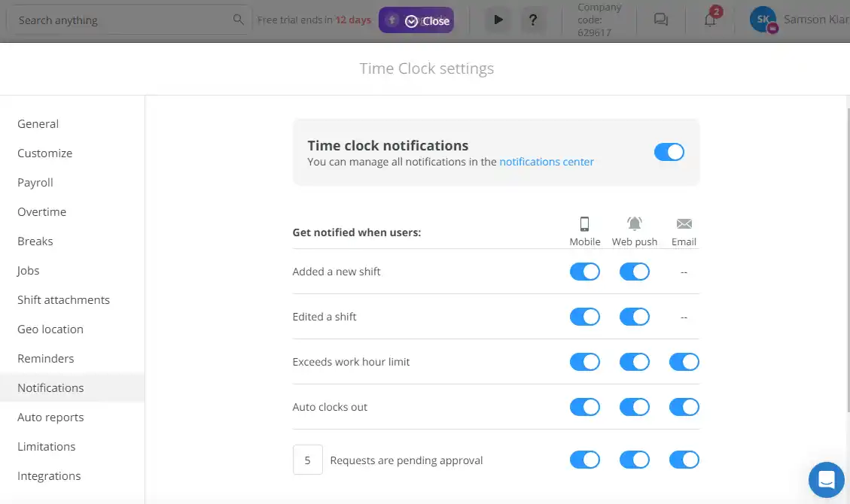Select Integrations in the sidebar
Viewport: 850px width, 504px height.
pyautogui.click(x=49, y=475)
